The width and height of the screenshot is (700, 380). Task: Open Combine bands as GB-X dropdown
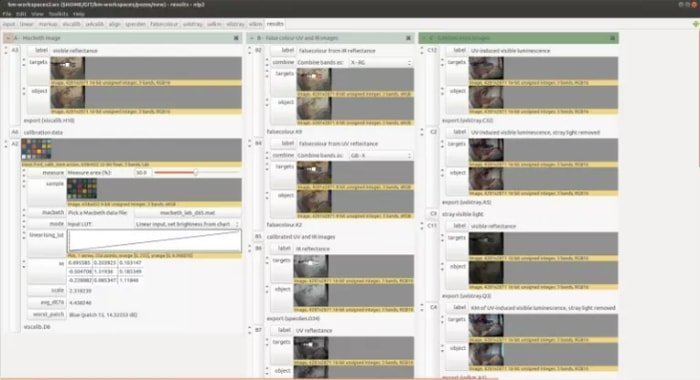click(380, 155)
